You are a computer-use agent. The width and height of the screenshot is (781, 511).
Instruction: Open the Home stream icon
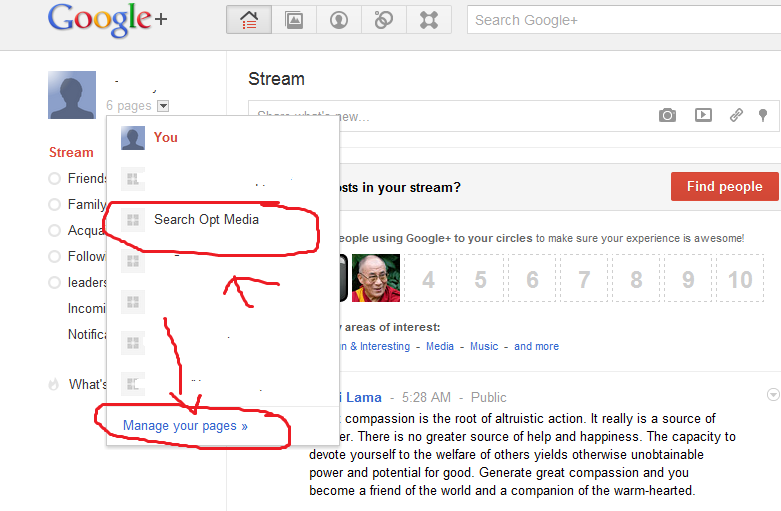[x=249, y=20]
